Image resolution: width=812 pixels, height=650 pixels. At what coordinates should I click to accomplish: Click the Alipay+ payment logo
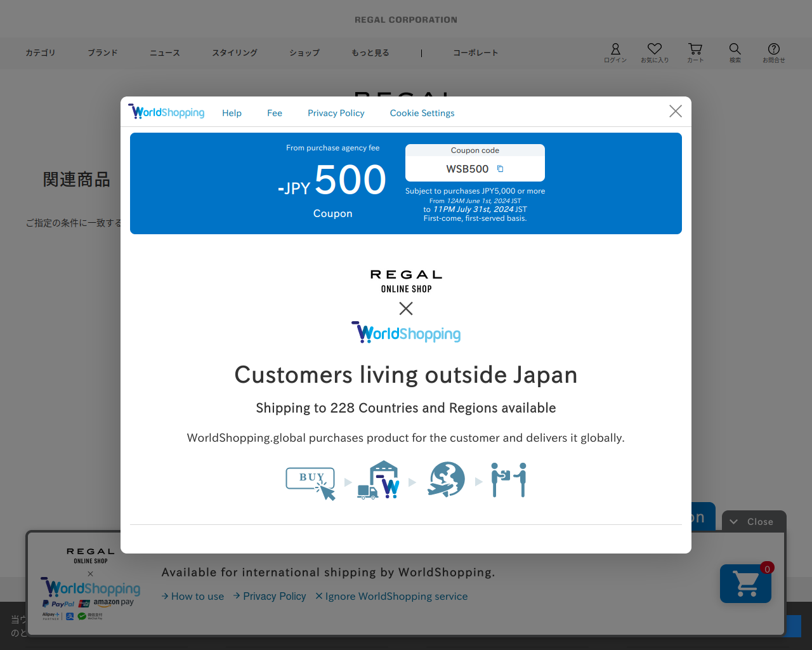pyautogui.click(x=51, y=615)
